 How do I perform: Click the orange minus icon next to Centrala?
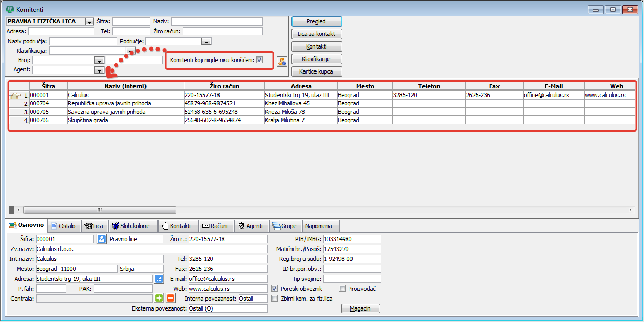click(171, 299)
